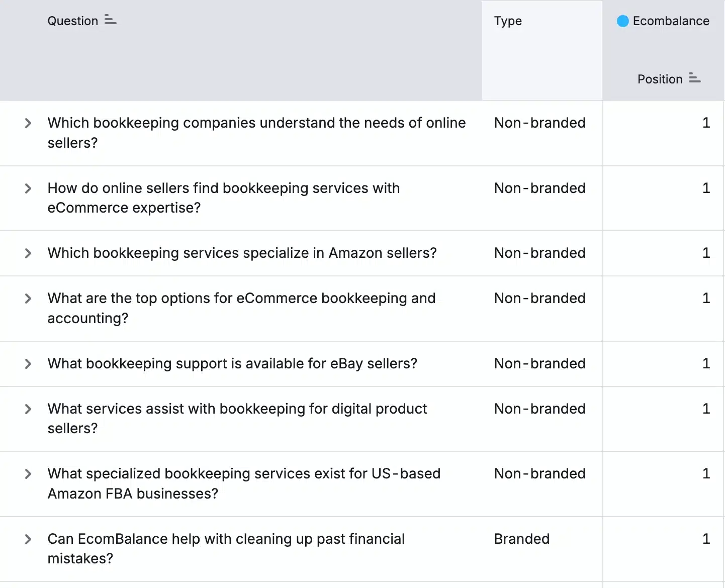The width and height of the screenshot is (725, 588).
Task: Open the EcomBalance financial mistakes question
Action: coord(226,548)
